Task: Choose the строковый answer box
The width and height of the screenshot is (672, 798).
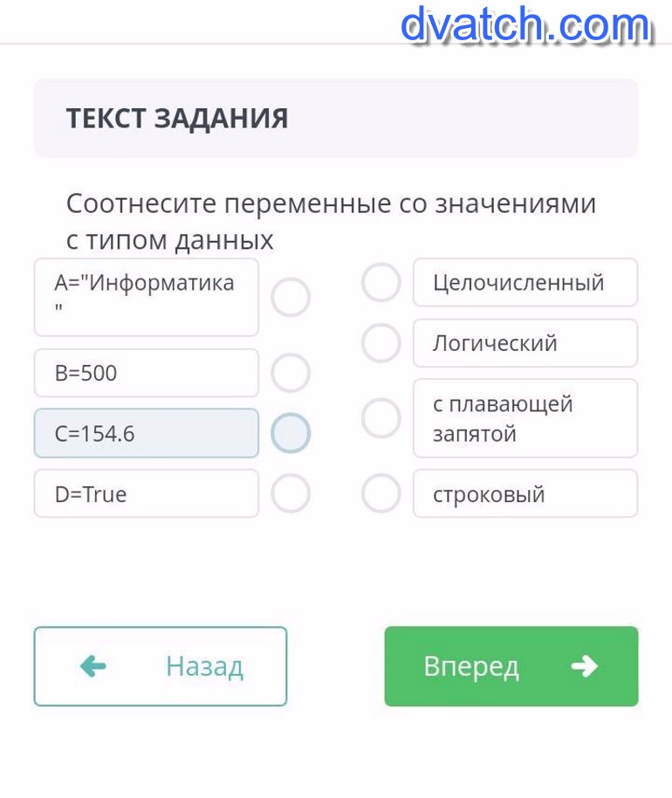Action: (x=525, y=494)
